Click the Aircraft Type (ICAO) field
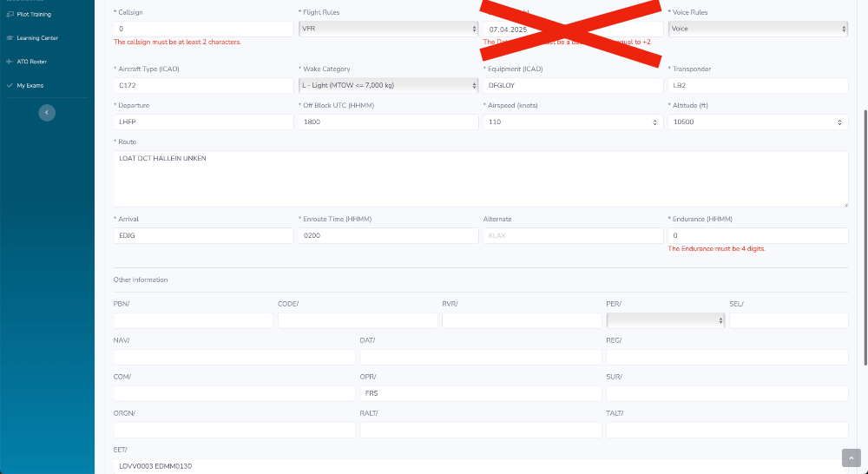This screenshot has width=868, height=474. 204,86
